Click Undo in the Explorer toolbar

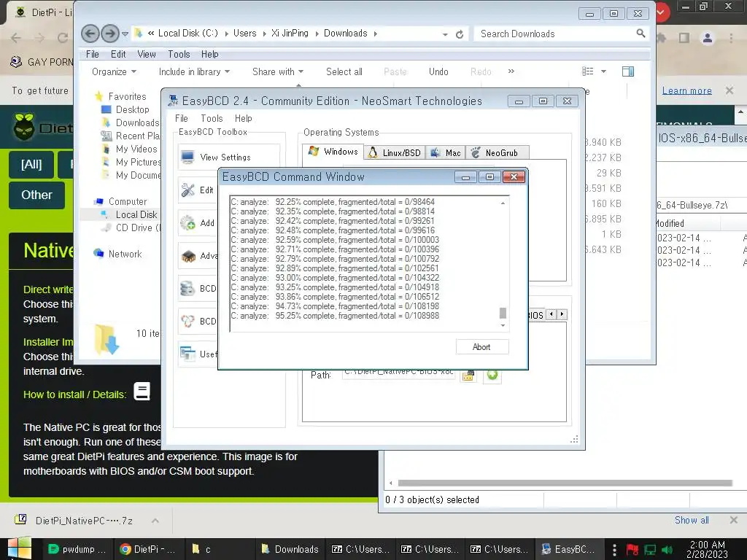click(x=438, y=72)
